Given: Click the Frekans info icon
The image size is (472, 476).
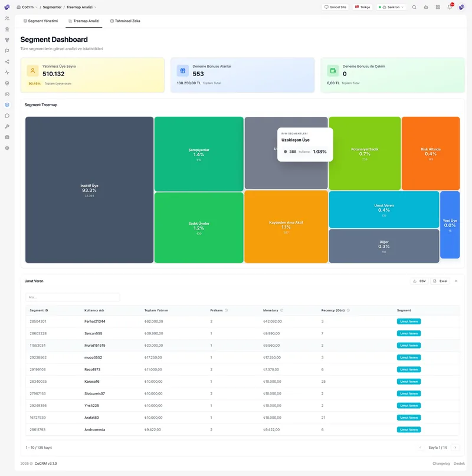Looking at the screenshot, I should [x=227, y=310].
